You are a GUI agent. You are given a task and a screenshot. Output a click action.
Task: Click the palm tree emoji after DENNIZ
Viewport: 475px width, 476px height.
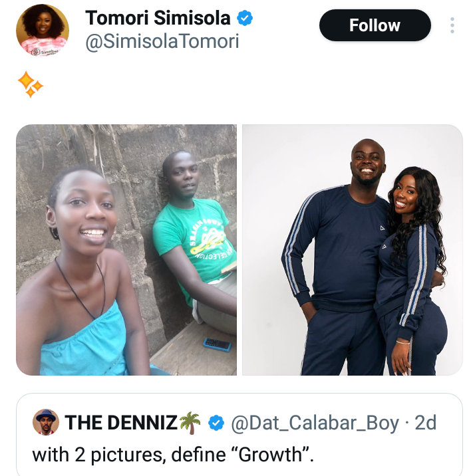click(x=190, y=421)
